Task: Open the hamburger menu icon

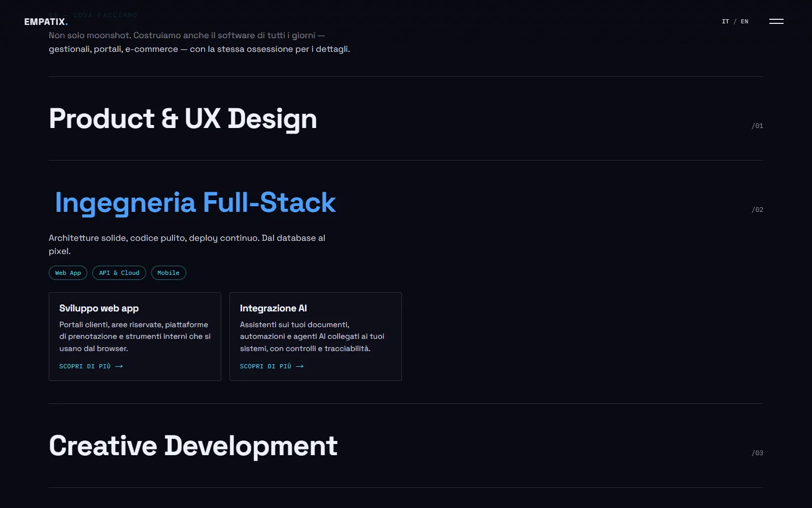Action: click(776, 21)
